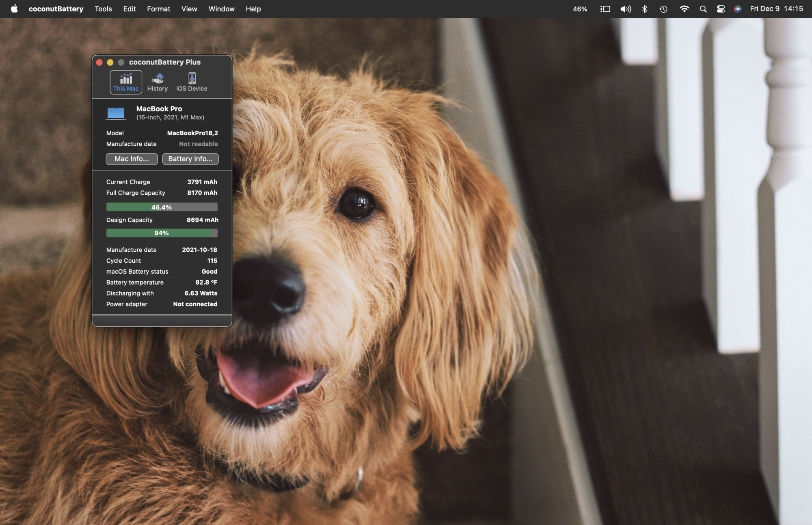This screenshot has width=812, height=525.
Task: Click the MacBook Pro laptop icon
Action: (x=116, y=113)
